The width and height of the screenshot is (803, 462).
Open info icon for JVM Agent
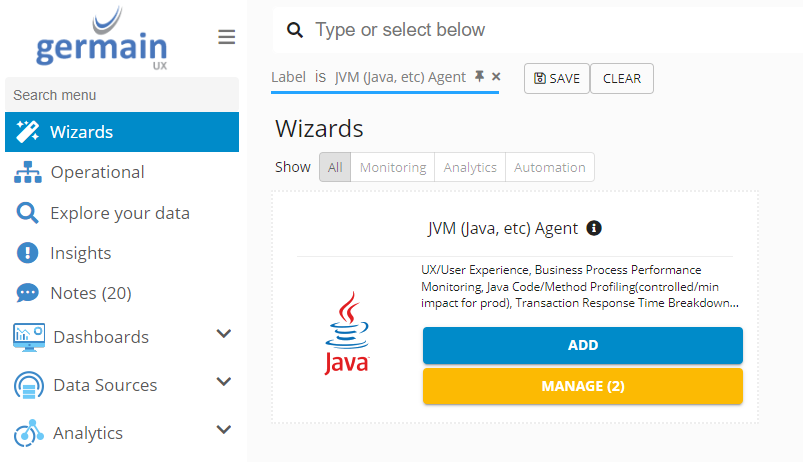(594, 228)
